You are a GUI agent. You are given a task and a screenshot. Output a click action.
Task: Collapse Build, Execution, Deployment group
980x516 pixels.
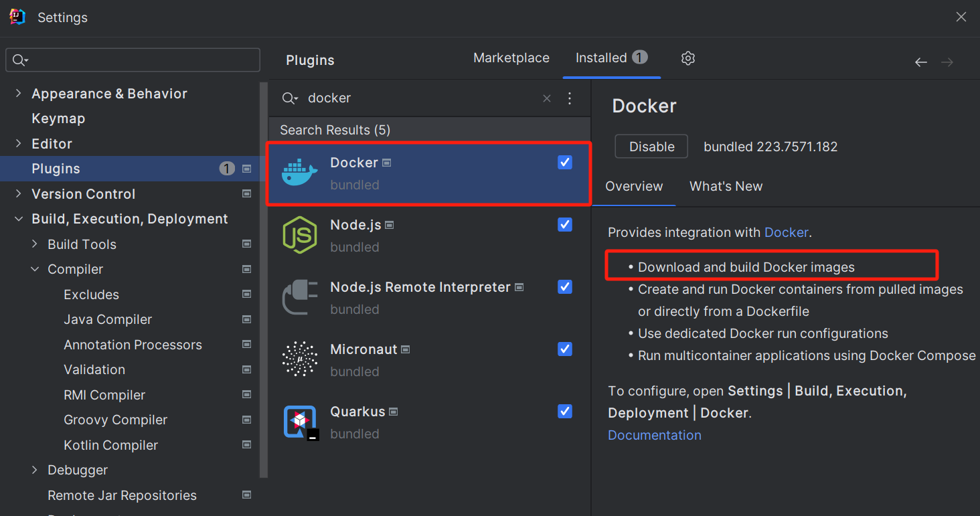click(18, 219)
